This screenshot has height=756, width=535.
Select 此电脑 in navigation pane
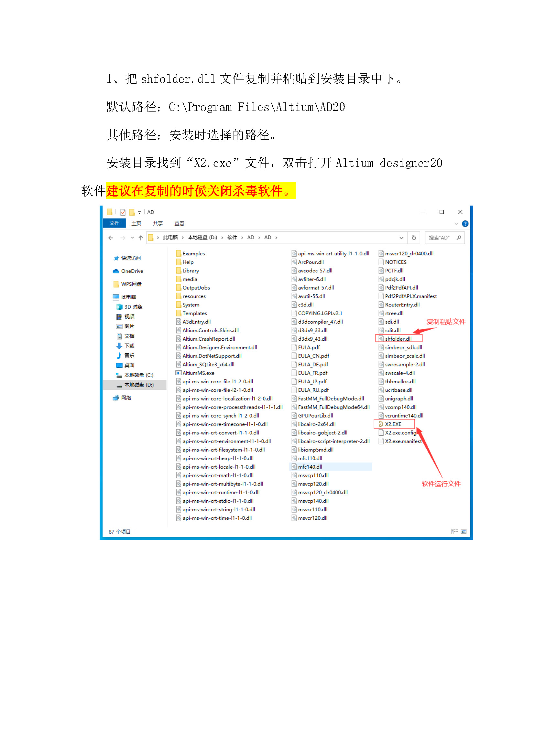pyautogui.click(x=125, y=297)
